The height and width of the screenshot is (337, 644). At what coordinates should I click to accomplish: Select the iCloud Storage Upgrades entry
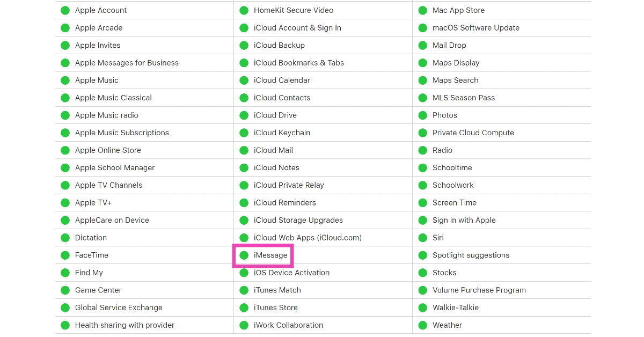pyautogui.click(x=298, y=220)
